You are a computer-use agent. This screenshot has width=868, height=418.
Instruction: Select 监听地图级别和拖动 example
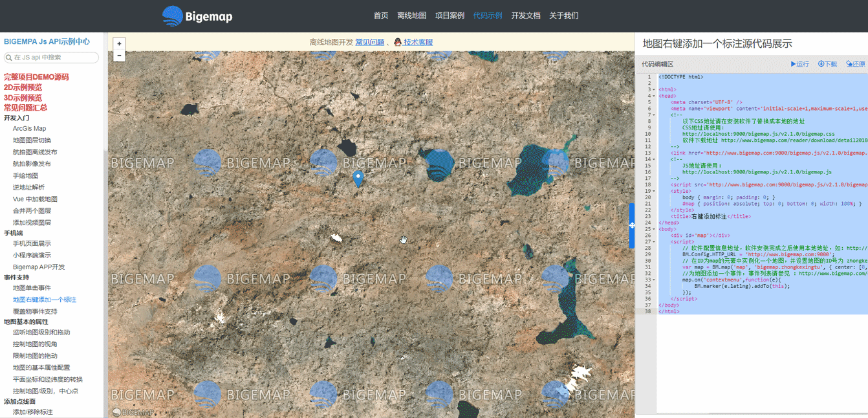(x=41, y=333)
